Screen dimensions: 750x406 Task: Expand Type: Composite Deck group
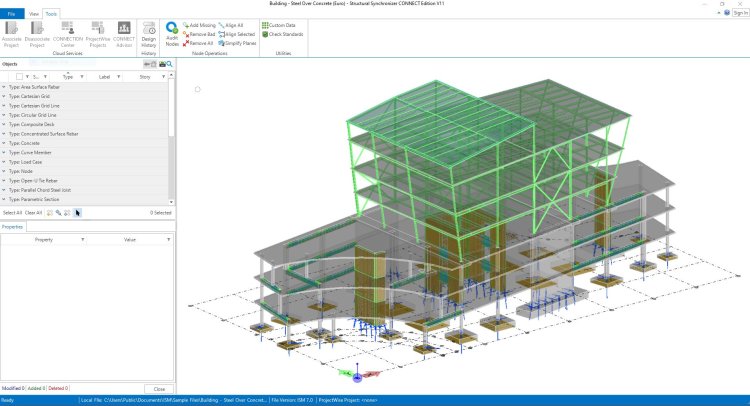(x=4, y=124)
